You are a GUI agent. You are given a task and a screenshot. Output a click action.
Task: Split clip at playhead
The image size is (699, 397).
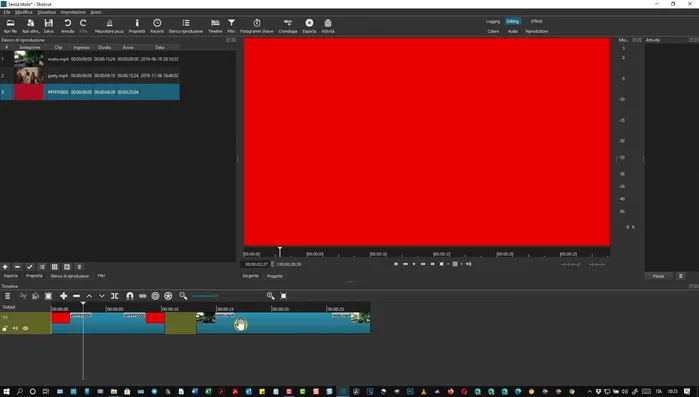click(x=115, y=296)
